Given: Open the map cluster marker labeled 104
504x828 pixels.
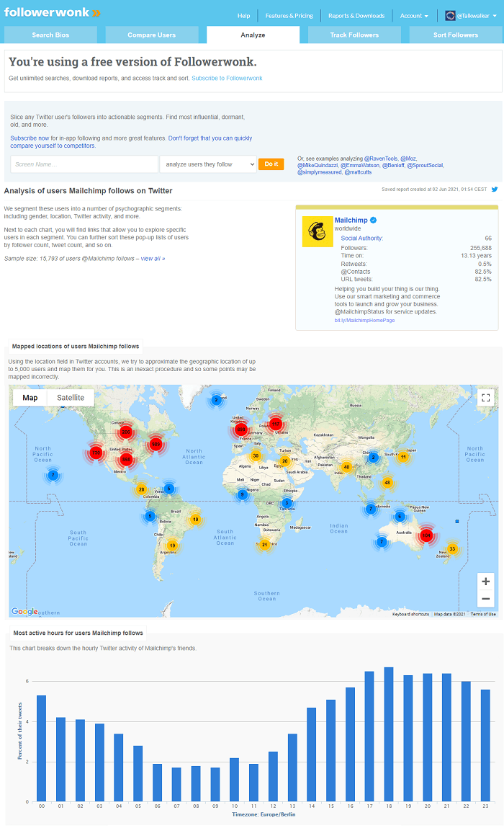Looking at the screenshot, I should pos(426,535).
